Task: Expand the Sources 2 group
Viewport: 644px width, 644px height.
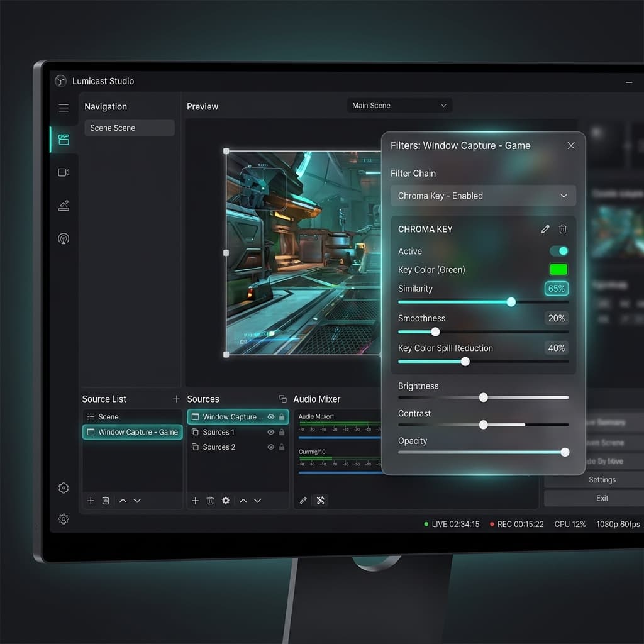Action: (195, 447)
